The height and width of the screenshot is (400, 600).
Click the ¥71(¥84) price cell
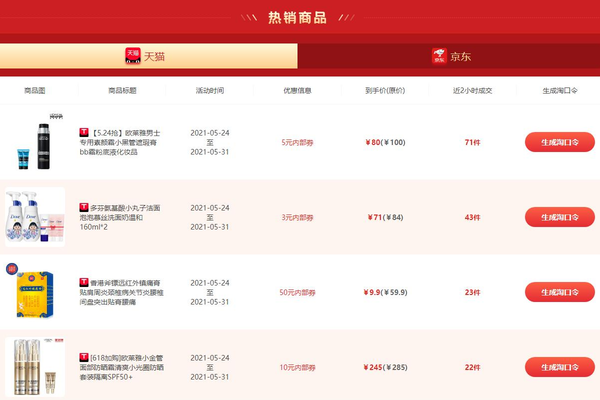[x=385, y=217]
